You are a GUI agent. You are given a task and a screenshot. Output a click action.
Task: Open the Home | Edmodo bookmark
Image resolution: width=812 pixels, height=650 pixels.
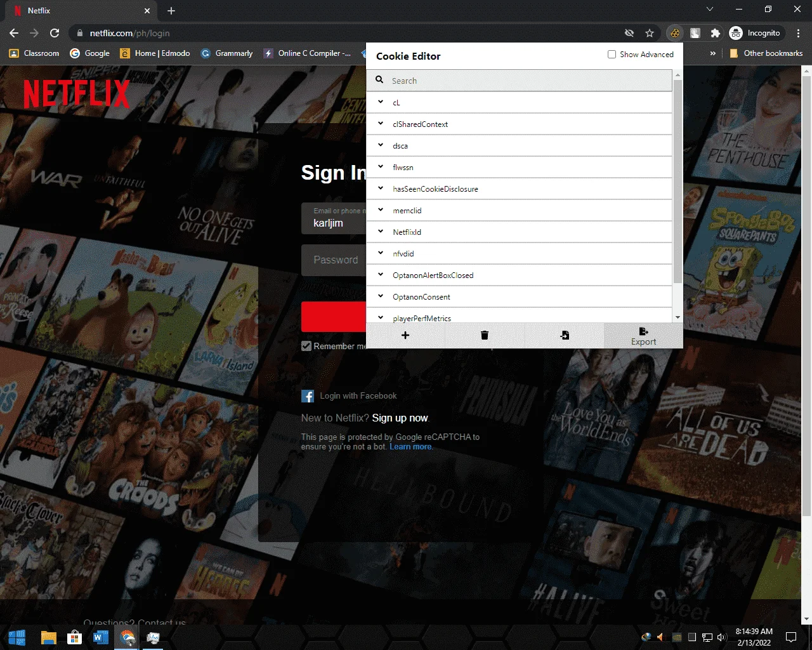(x=155, y=53)
